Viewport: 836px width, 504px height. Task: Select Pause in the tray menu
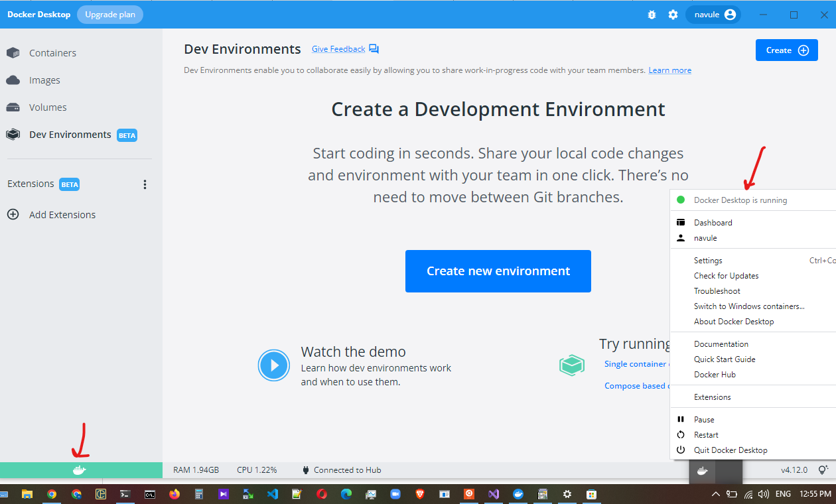tap(704, 420)
